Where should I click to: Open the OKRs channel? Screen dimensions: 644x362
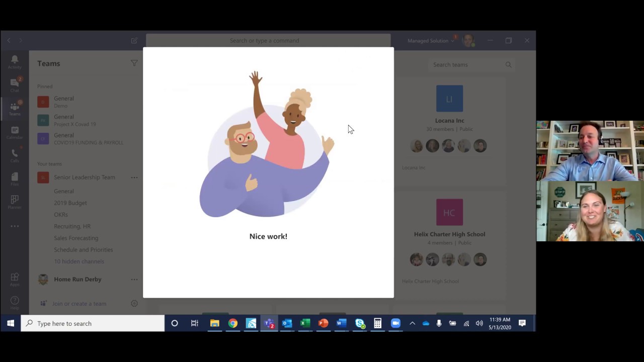(x=61, y=215)
